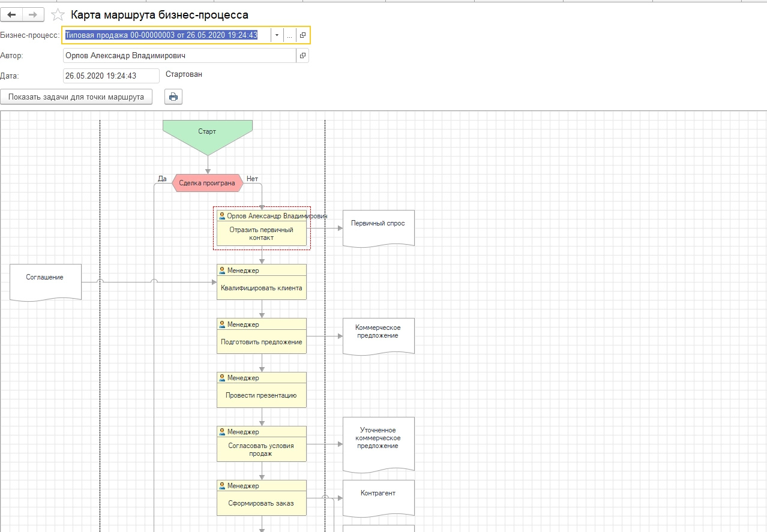Click the printer icon button
Image resolution: width=767 pixels, height=532 pixels.
pyautogui.click(x=173, y=97)
